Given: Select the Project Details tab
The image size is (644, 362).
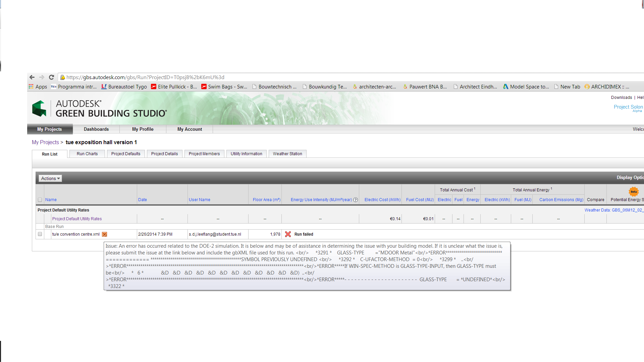Looking at the screenshot, I should click(164, 154).
